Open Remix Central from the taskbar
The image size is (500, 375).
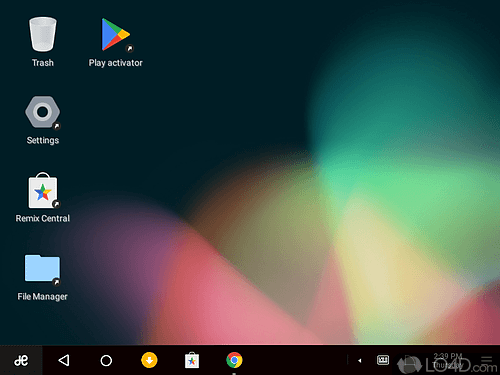click(192, 360)
